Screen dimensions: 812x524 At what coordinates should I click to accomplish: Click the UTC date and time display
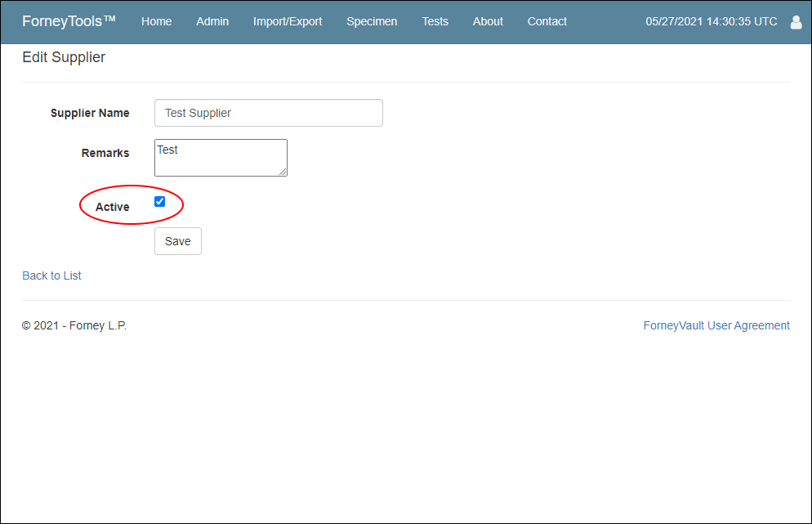tap(711, 22)
